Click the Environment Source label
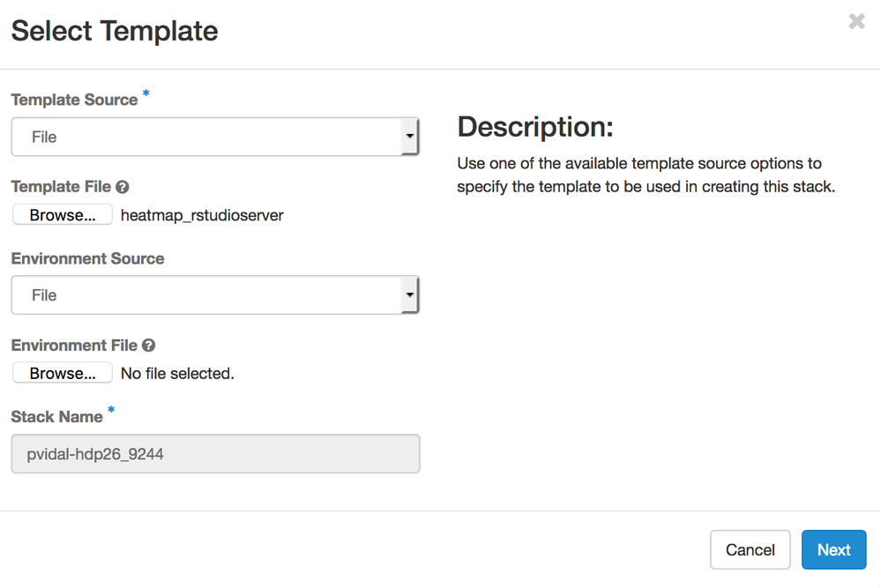880x588 pixels. [x=87, y=258]
